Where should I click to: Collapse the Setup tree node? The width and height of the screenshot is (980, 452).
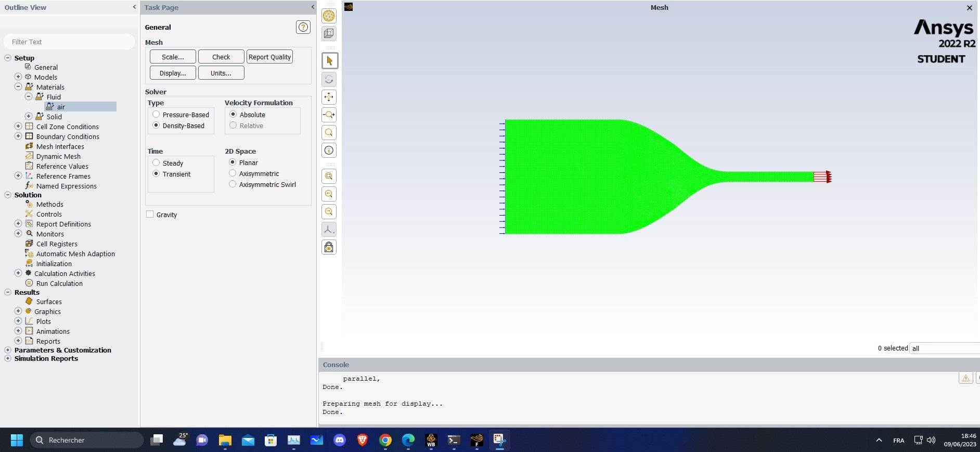(8, 58)
